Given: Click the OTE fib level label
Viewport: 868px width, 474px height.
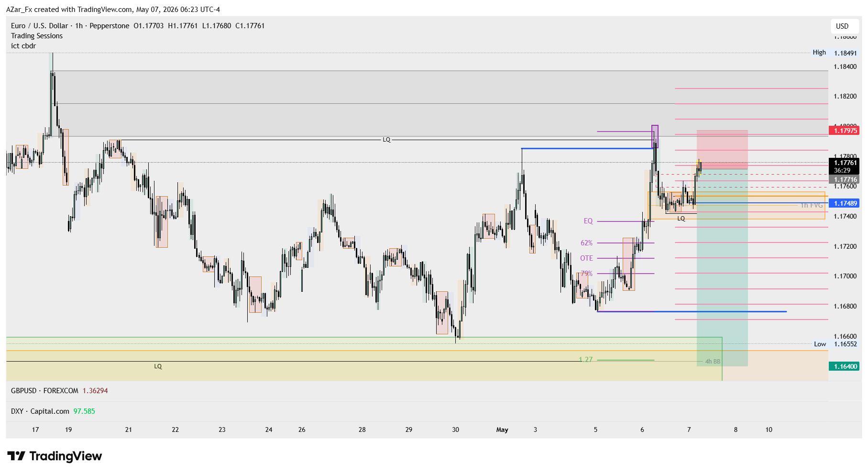Looking at the screenshot, I should pyautogui.click(x=586, y=258).
